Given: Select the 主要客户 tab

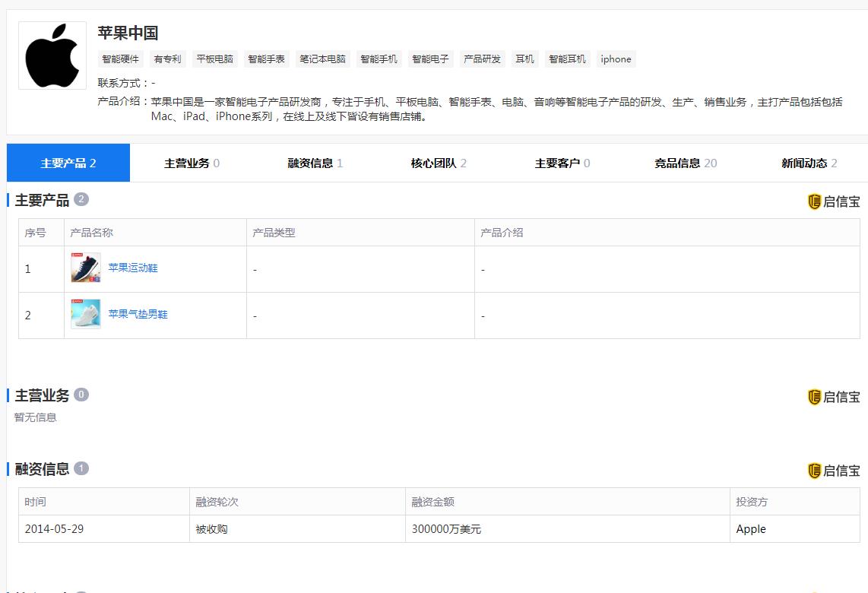Looking at the screenshot, I should point(562,163).
